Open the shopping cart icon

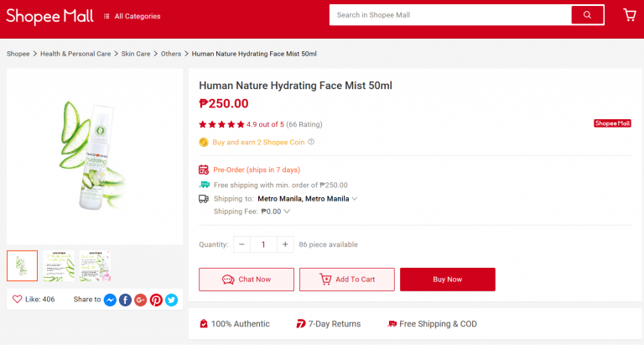point(630,15)
